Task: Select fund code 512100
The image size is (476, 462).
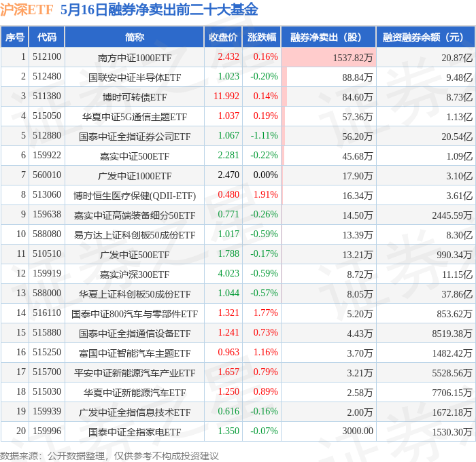Action: [x=47, y=56]
